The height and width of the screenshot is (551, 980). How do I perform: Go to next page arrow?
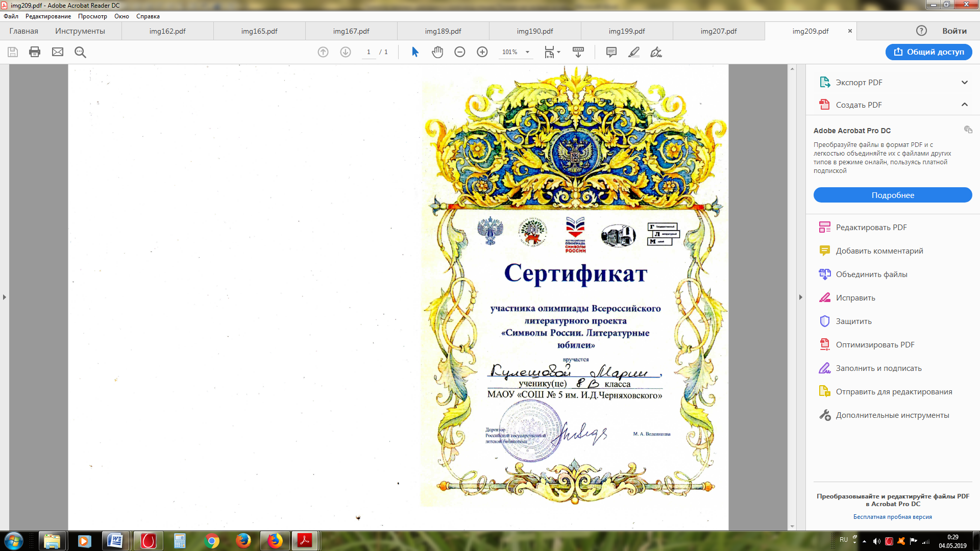(346, 52)
